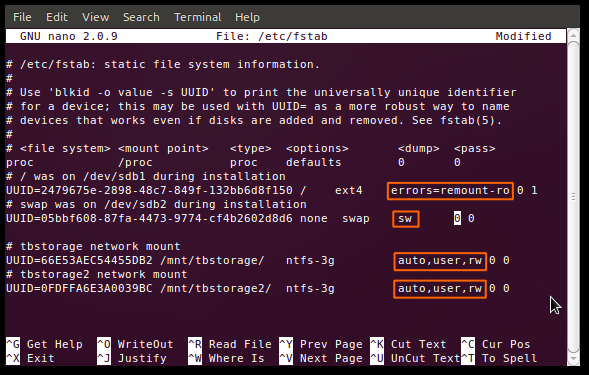Click the '<pass>' column header text
The image size is (589, 375).
click(x=474, y=148)
